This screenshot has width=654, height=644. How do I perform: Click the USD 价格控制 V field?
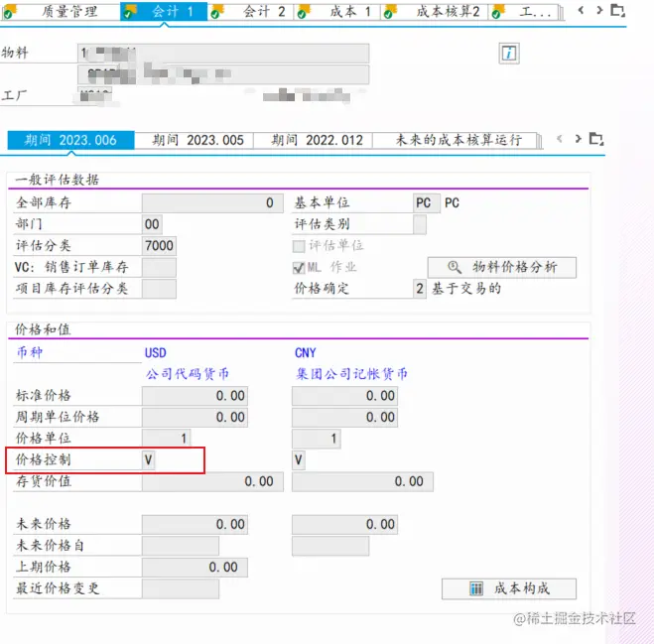149,460
